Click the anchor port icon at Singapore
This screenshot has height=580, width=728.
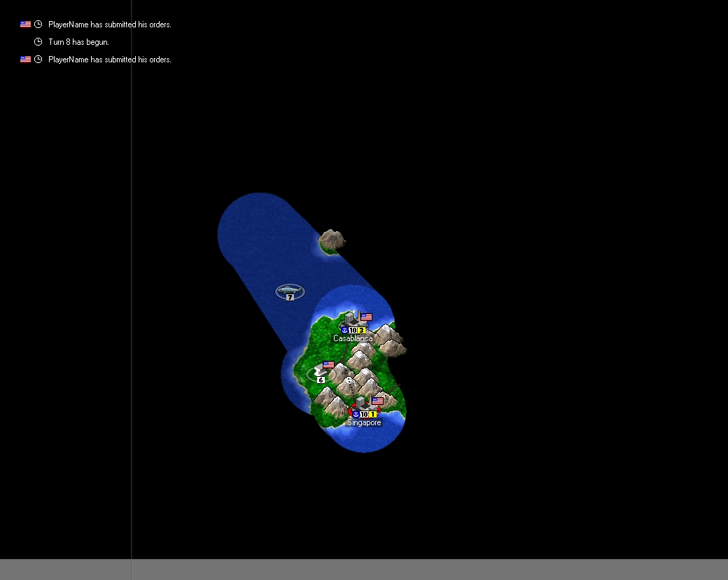[x=356, y=414]
